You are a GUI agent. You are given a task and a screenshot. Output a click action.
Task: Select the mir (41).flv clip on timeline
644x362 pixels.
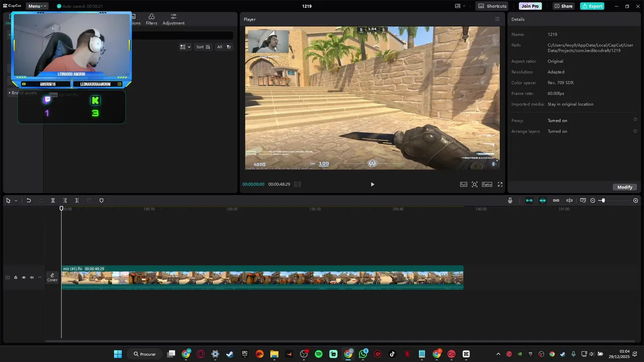tap(262, 278)
